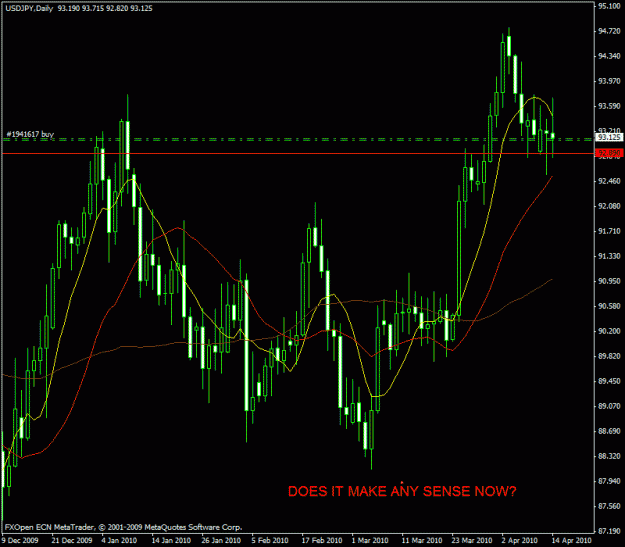Click the 93.970 price scale label
Image resolution: width=625 pixels, height=547 pixels.
609,81
